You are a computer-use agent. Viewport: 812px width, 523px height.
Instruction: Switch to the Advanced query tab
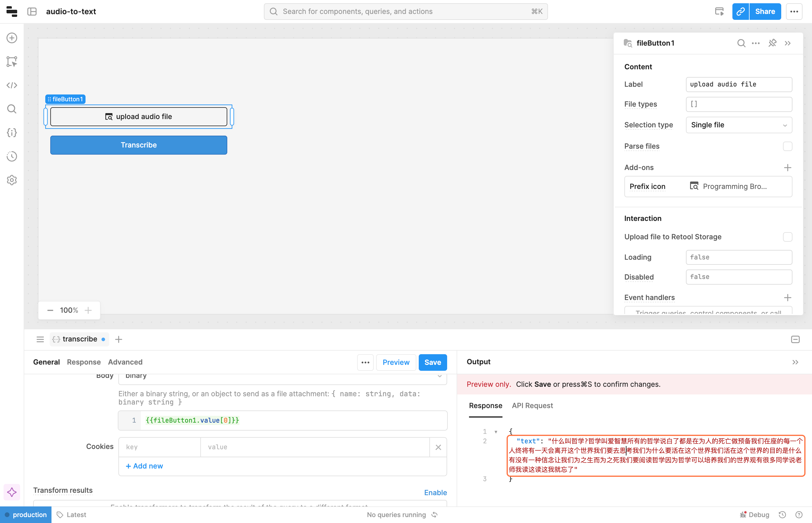click(x=125, y=362)
